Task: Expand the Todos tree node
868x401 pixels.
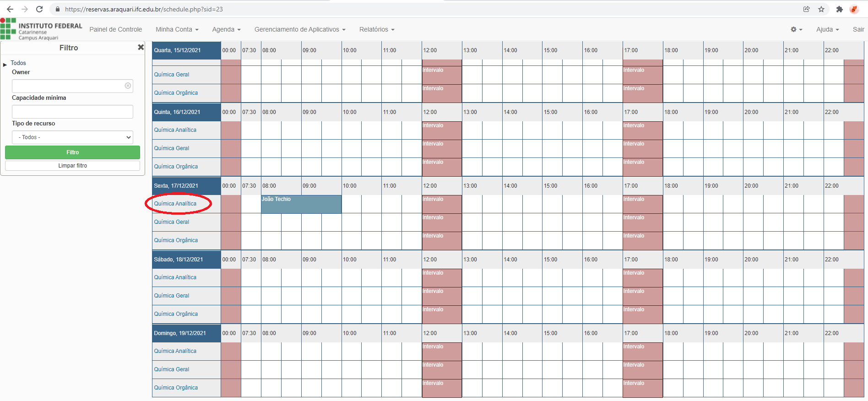Action: pyautogui.click(x=5, y=65)
